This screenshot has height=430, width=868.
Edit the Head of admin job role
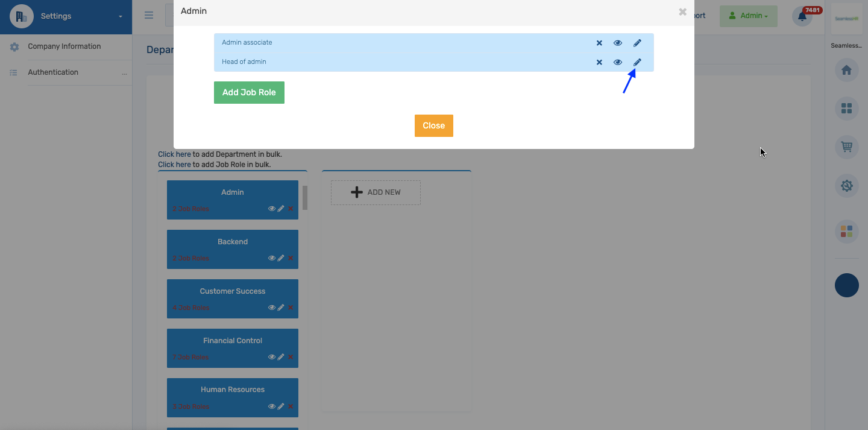(637, 62)
